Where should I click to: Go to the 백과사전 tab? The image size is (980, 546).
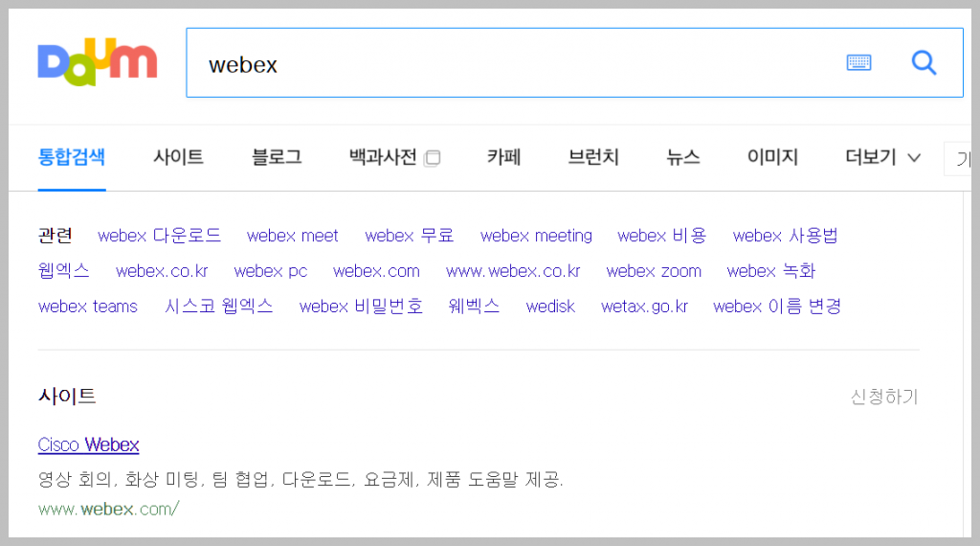[x=383, y=156]
